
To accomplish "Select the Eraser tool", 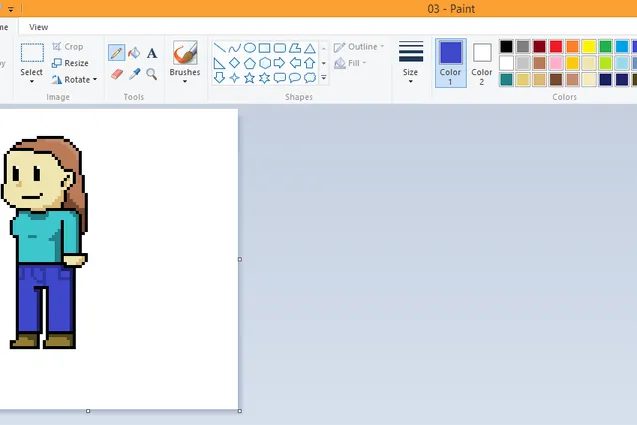I will point(117,74).
